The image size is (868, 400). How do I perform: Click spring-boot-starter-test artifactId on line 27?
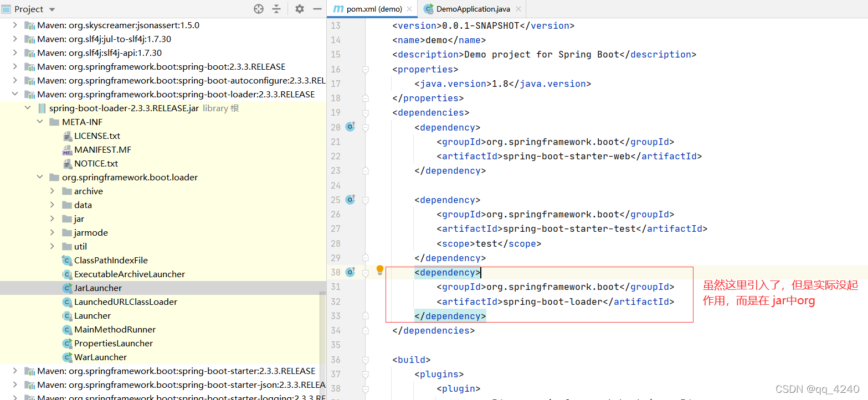click(569, 228)
